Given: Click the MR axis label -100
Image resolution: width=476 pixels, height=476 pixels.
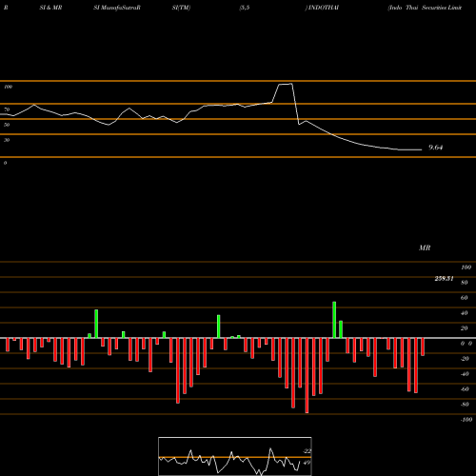Looking at the screenshot, I should pyautogui.click(x=466, y=420).
